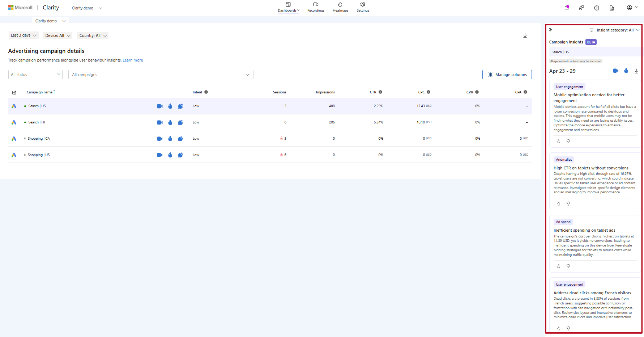The width and height of the screenshot is (644, 337).
Task: Select the Search | US campaign name
Action: click(37, 106)
